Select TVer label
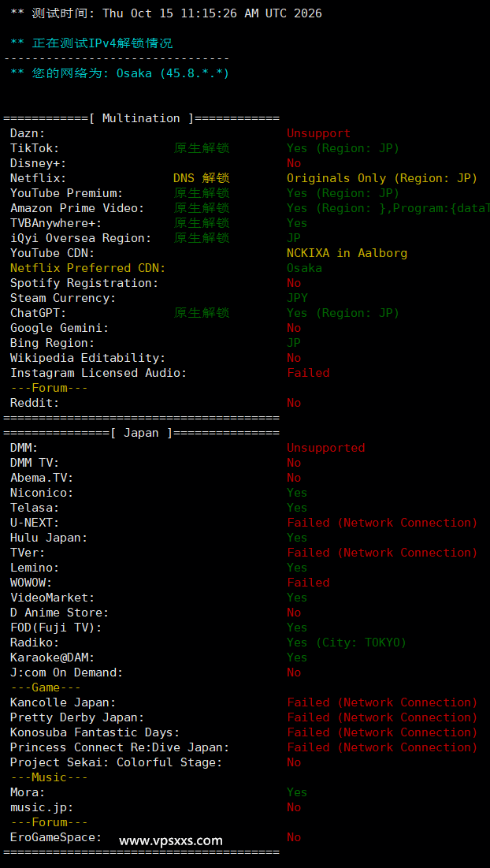 [28, 553]
